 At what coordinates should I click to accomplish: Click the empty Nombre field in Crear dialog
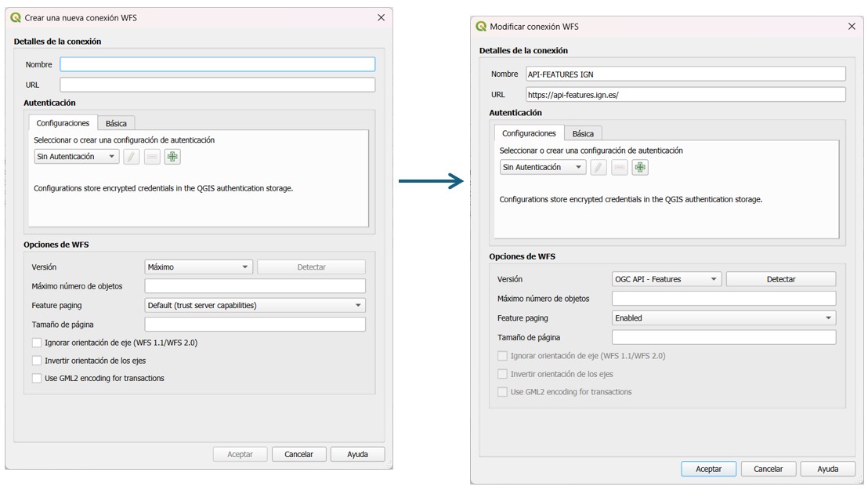217,64
